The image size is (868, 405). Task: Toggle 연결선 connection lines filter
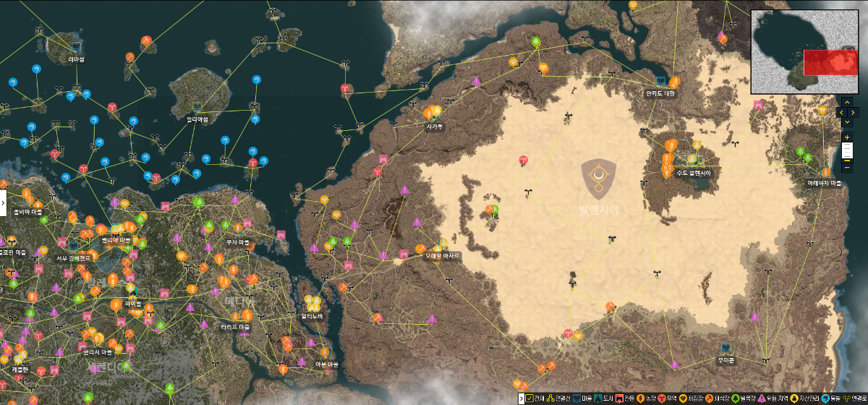point(551,398)
